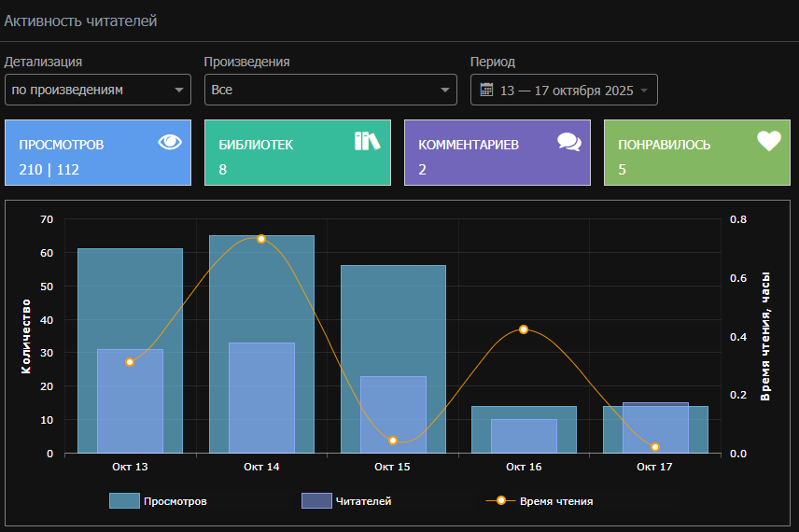
Task: Click the books icon on Библиотек card
Action: coord(368,142)
